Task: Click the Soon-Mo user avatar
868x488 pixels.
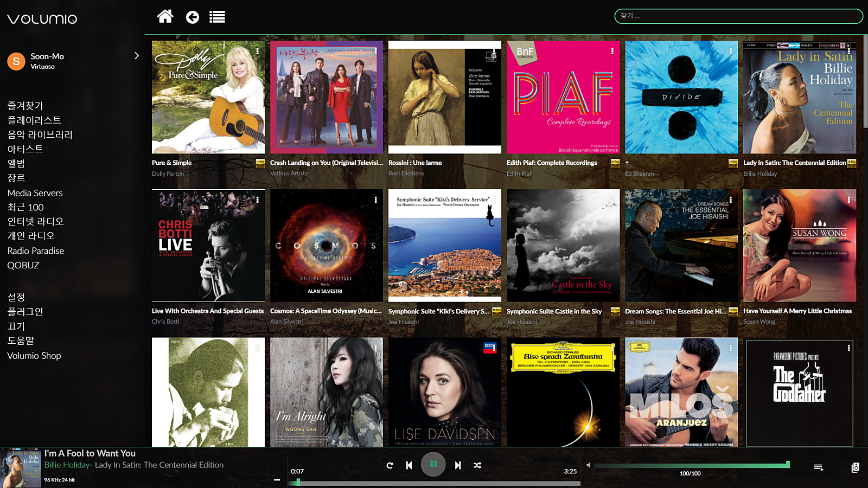Action: point(16,61)
